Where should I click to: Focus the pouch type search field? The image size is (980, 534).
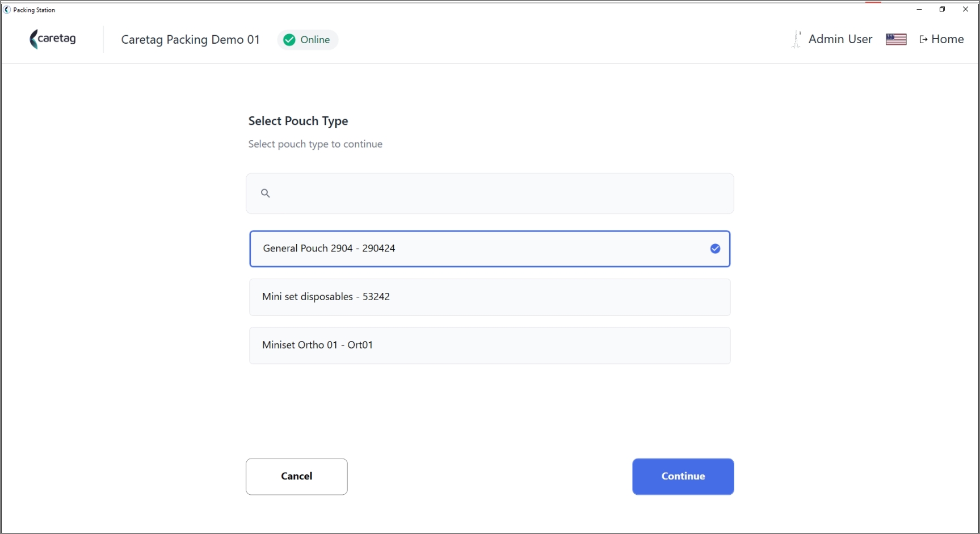(x=490, y=194)
